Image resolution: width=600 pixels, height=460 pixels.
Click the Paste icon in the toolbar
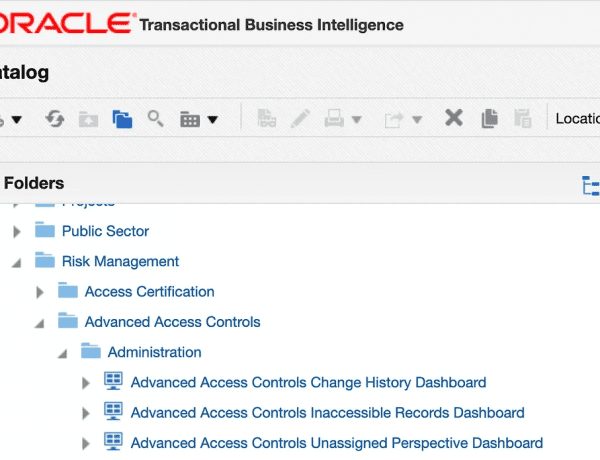click(523, 118)
